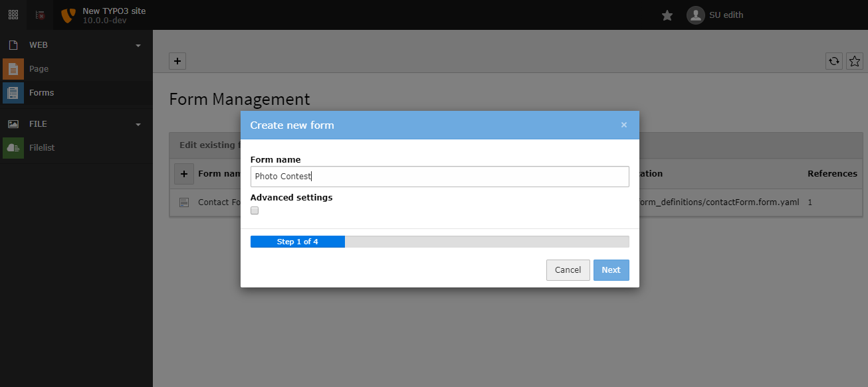
Task: Open the modules grid icon top left
Action: pos(13,15)
